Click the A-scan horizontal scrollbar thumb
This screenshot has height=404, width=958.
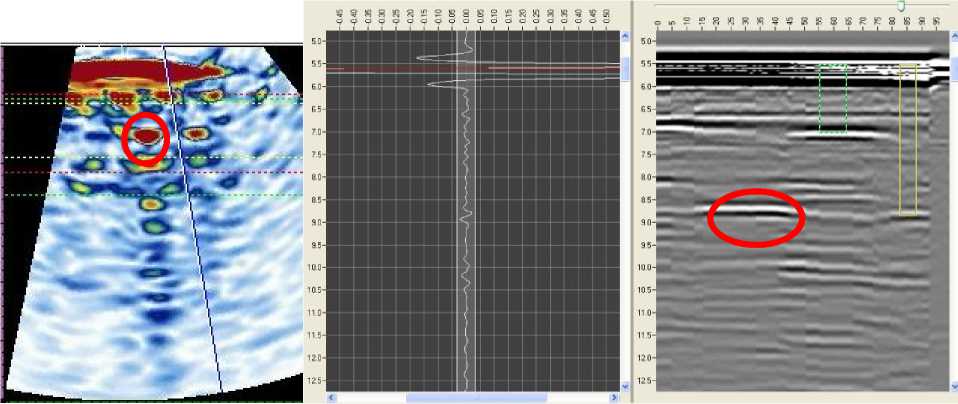477,397
